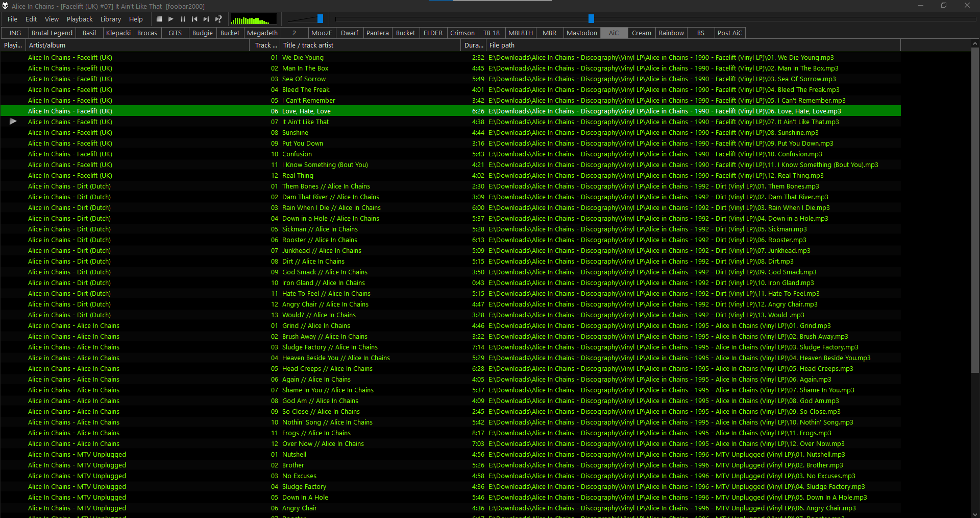
Task: Select the track "No Excuses"
Action: 451,476
